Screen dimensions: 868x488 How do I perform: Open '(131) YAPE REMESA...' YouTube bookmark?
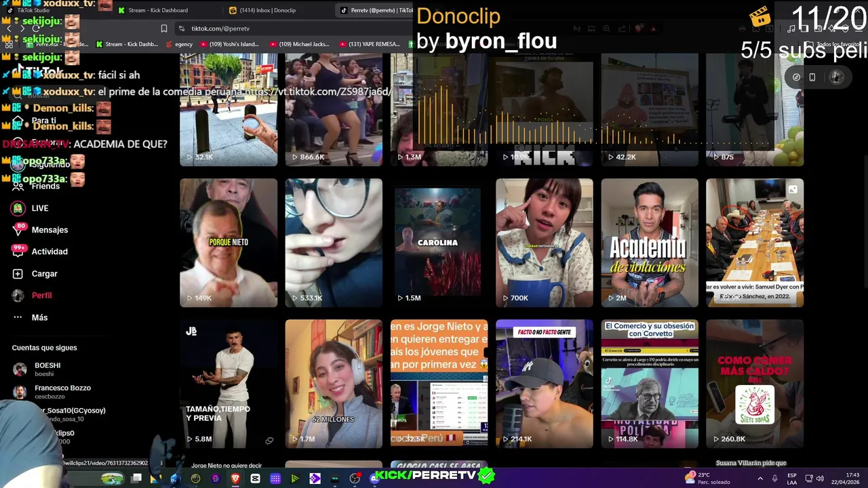tap(370, 44)
